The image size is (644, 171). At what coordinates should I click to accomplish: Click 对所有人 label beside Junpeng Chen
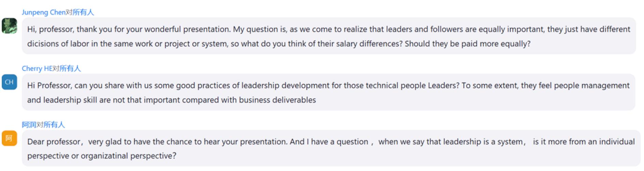pos(80,12)
